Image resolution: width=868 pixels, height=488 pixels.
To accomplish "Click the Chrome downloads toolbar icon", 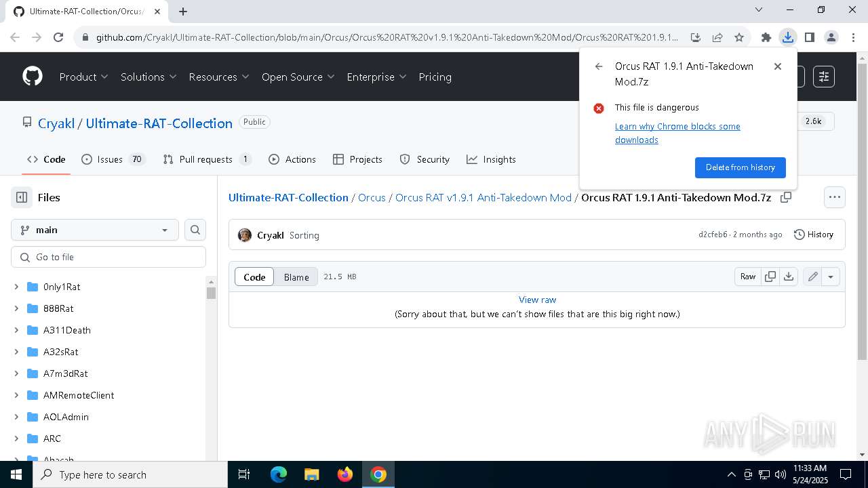I will pyautogui.click(x=787, y=37).
